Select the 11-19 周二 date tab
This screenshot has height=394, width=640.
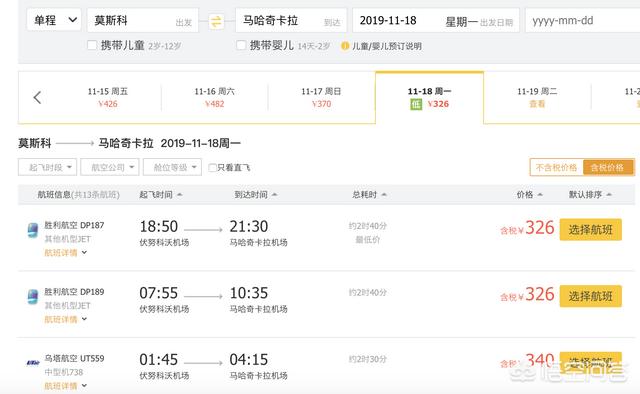tap(537, 98)
